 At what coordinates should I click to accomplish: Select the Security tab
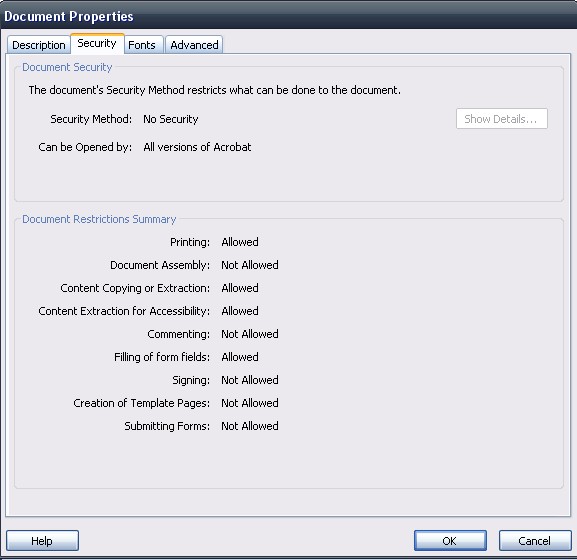pyautogui.click(x=97, y=43)
